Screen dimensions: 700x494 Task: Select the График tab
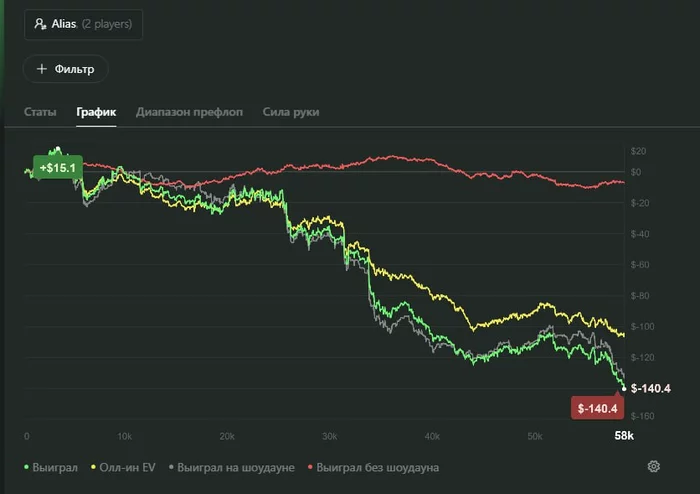click(96, 112)
